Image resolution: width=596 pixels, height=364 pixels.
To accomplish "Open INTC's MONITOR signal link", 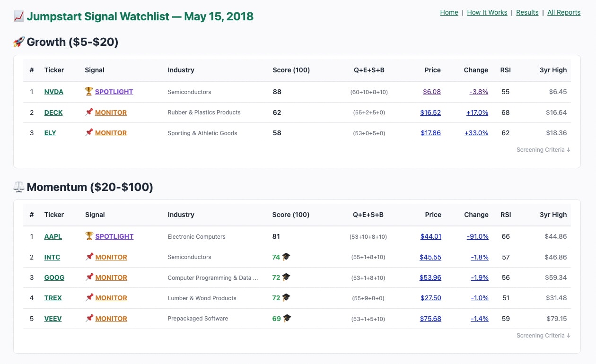I will pos(111,257).
